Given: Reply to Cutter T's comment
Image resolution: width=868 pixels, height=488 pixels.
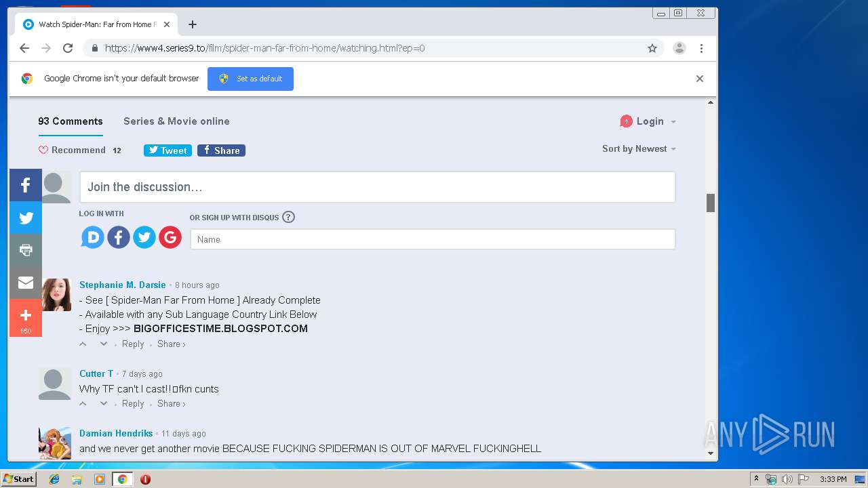Looking at the screenshot, I should point(133,404).
